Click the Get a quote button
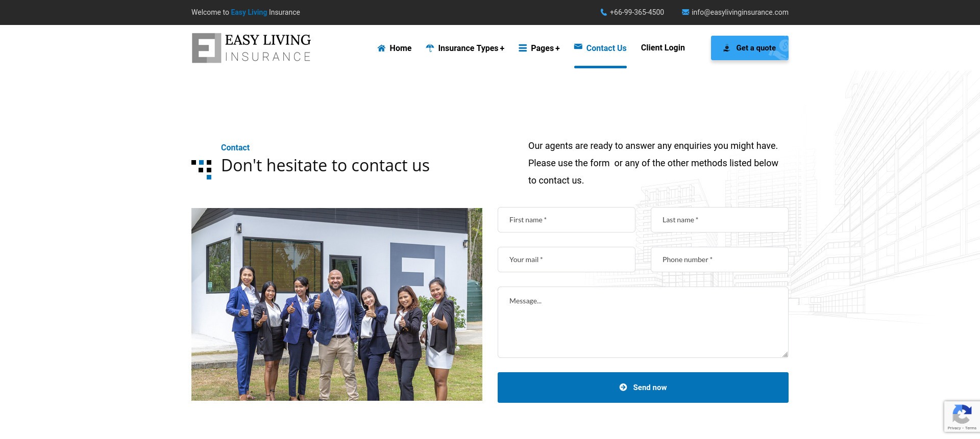 [x=749, y=48]
